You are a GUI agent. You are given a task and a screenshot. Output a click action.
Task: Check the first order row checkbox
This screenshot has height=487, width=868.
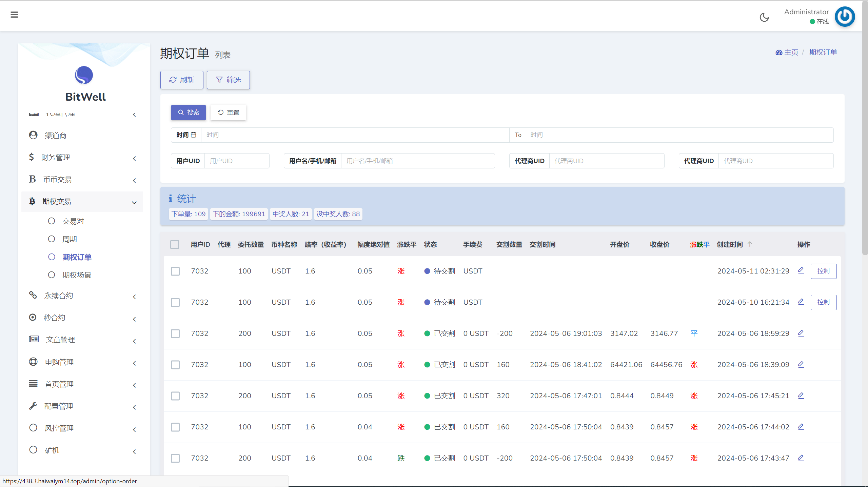175,271
